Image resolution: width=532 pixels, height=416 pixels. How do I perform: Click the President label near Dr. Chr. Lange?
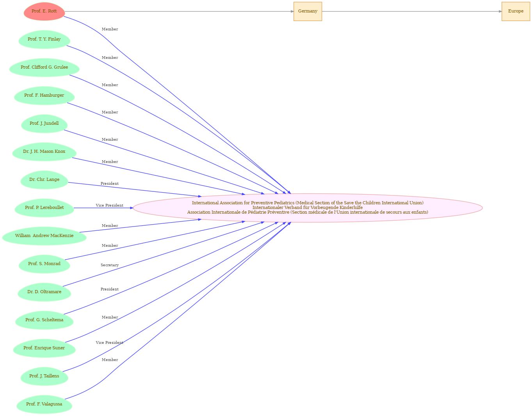110,184
